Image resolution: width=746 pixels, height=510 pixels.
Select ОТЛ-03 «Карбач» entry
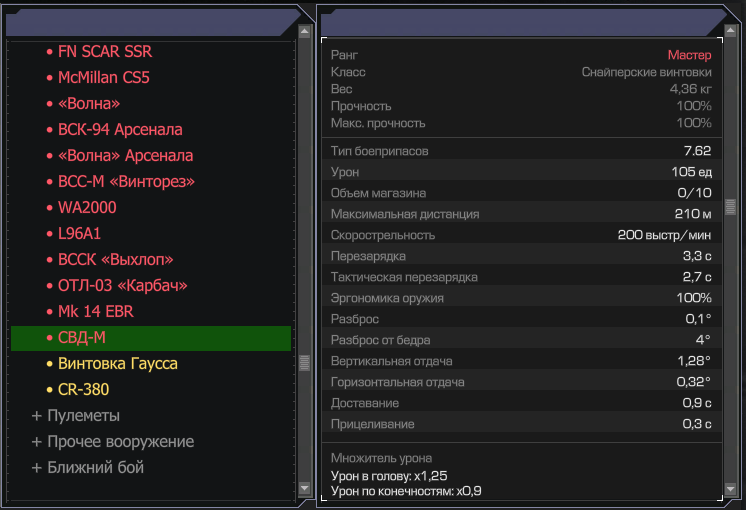click(x=123, y=285)
